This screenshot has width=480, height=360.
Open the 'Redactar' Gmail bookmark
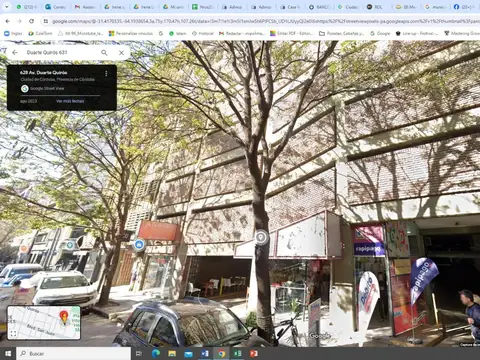pos(242,33)
